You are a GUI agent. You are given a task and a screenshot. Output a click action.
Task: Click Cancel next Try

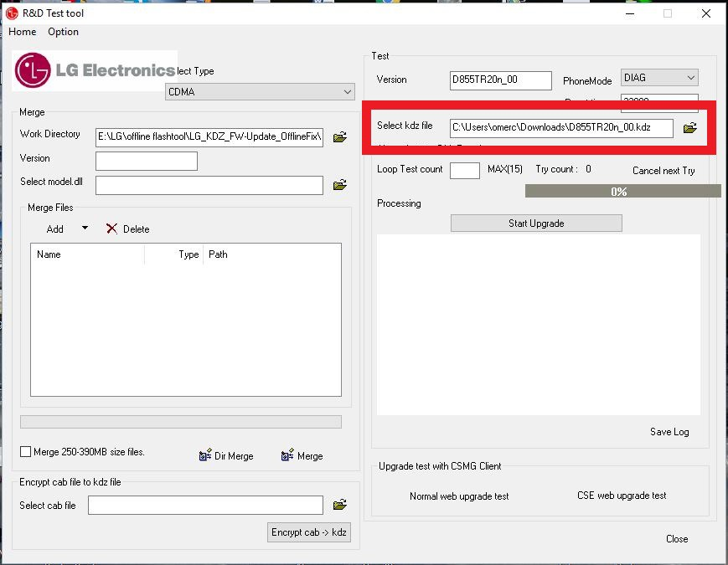(x=663, y=171)
